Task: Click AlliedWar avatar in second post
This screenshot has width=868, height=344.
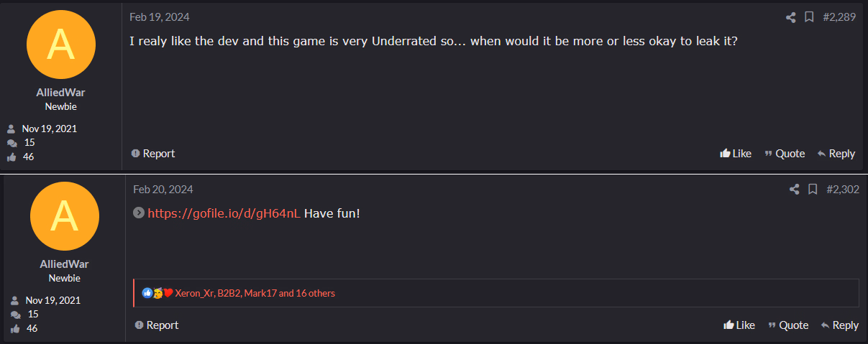Action: (x=64, y=216)
